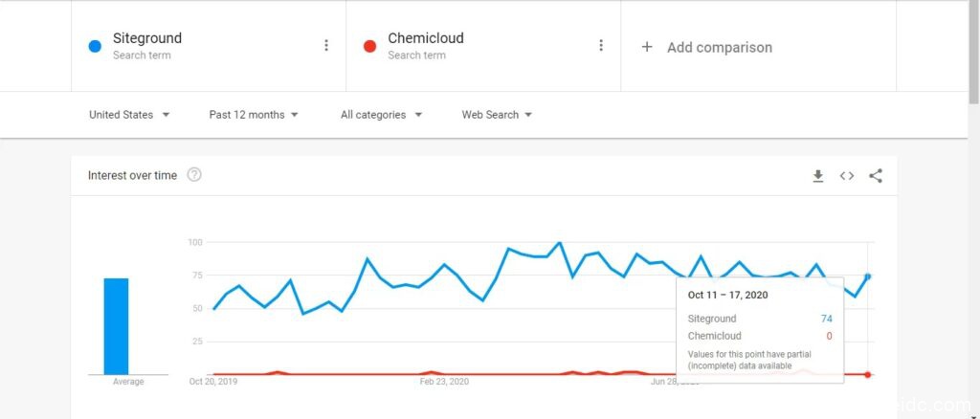Edit the Siteground search term
Screen dimensions: 980x419
click(147, 39)
